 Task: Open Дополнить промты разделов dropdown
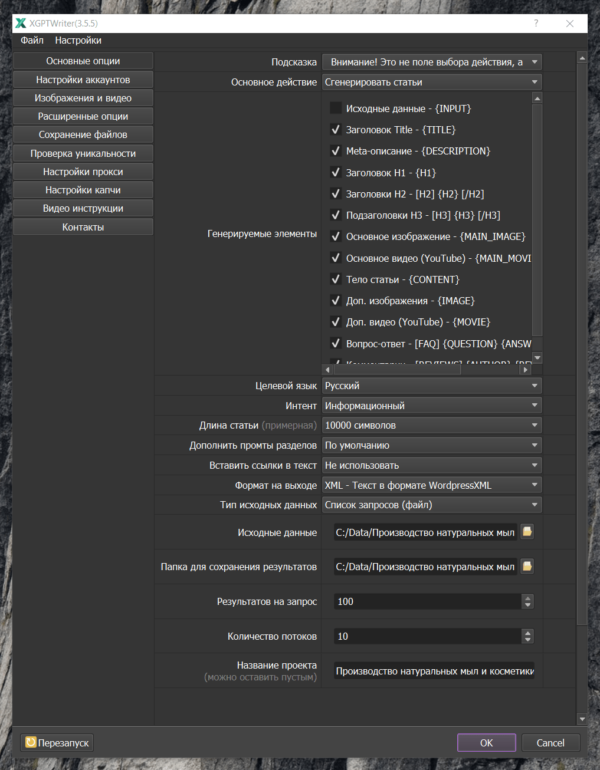pyautogui.click(x=432, y=445)
